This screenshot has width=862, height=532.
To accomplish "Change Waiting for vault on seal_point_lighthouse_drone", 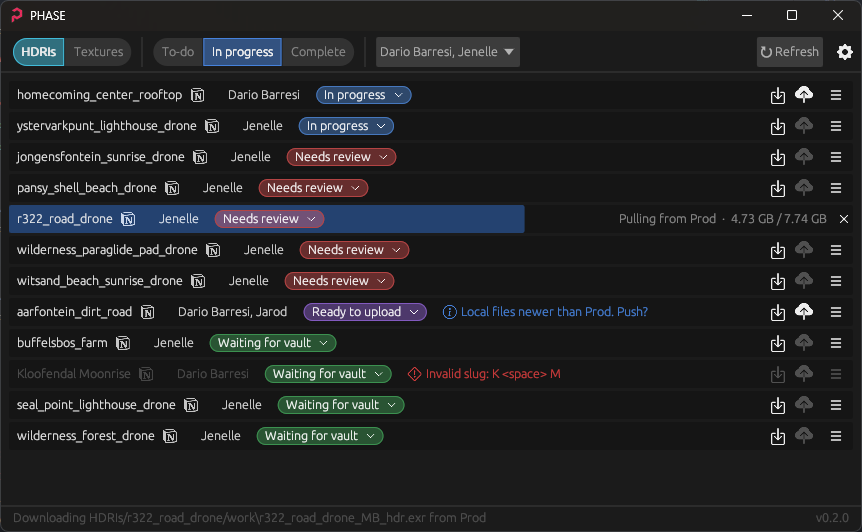I will pyautogui.click(x=341, y=405).
